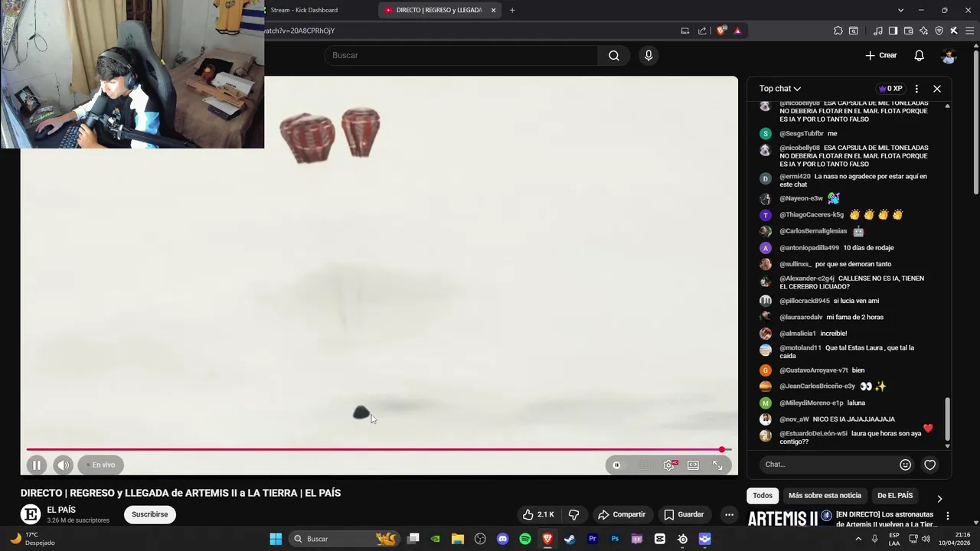
Task: Open the EL PAÍS channel name link
Action: 61,510
